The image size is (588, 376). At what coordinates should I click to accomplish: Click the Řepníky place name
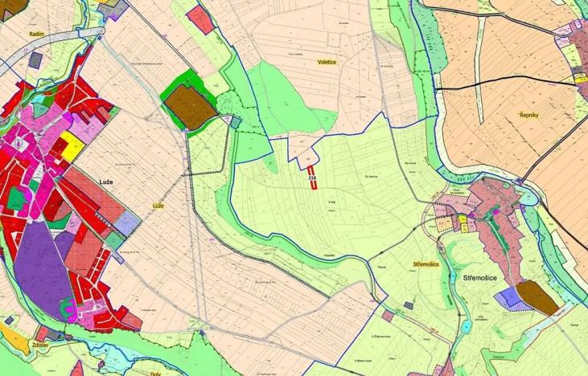[x=532, y=116]
